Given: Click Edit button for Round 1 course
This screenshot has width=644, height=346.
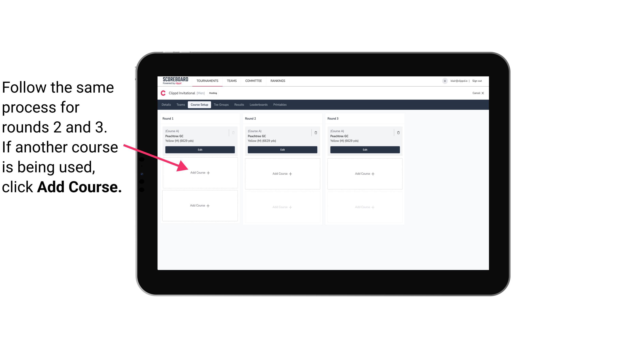Looking at the screenshot, I should 199,150.
